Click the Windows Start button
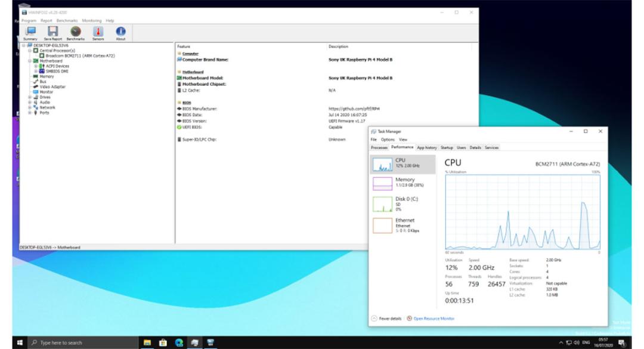This screenshot has height=349, width=644. [x=20, y=342]
